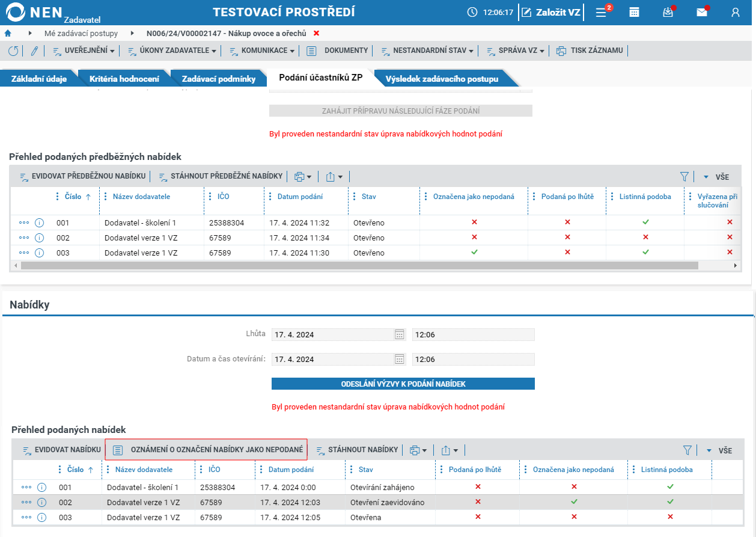Click the Lhůta time field 12:06
This screenshot has height=537, width=756.
click(x=473, y=334)
